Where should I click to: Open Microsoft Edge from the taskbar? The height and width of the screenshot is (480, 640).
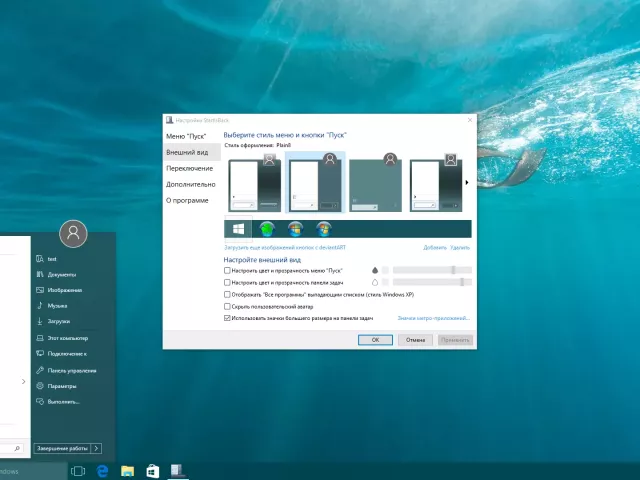pos(101,470)
